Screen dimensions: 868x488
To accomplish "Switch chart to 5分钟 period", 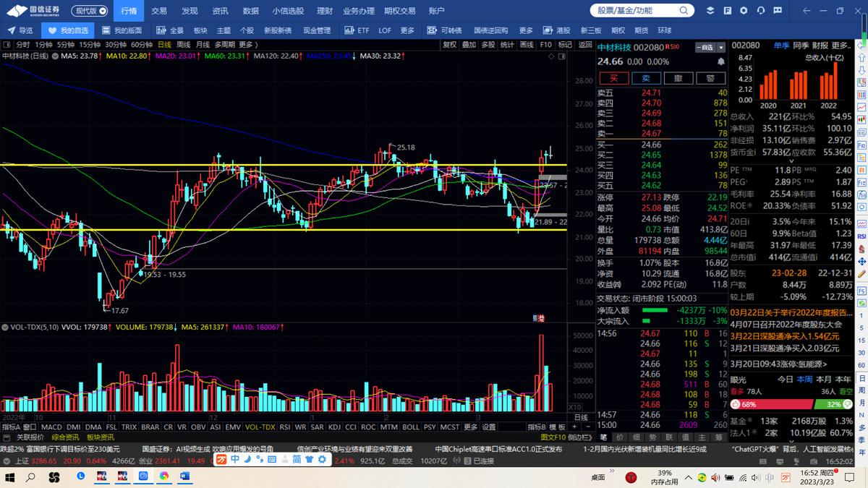I will [x=66, y=45].
